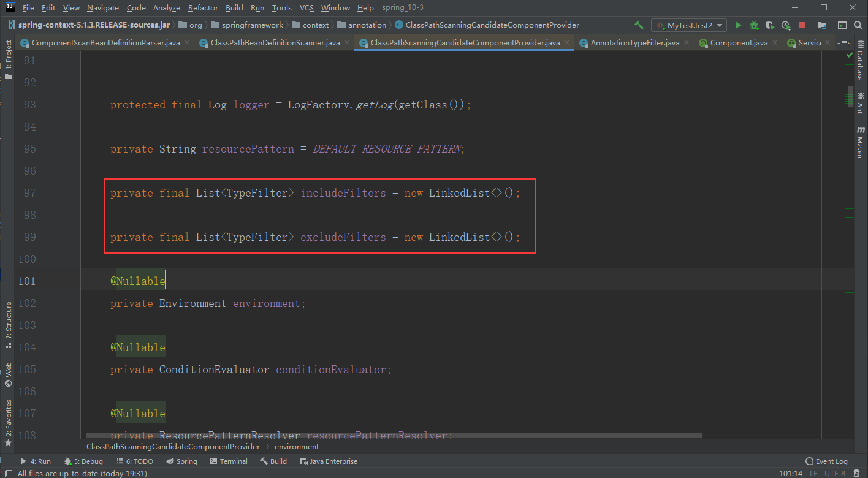Close the ClassPathScanningCandidateComponentProvider.java tab
The height and width of the screenshot is (478, 868).
tap(566, 43)
